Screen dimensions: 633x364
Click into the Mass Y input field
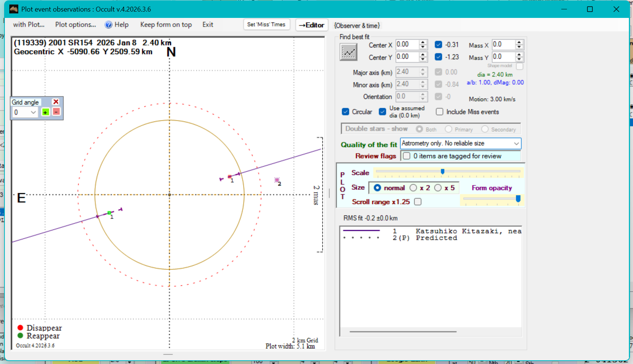coord(503,57)
